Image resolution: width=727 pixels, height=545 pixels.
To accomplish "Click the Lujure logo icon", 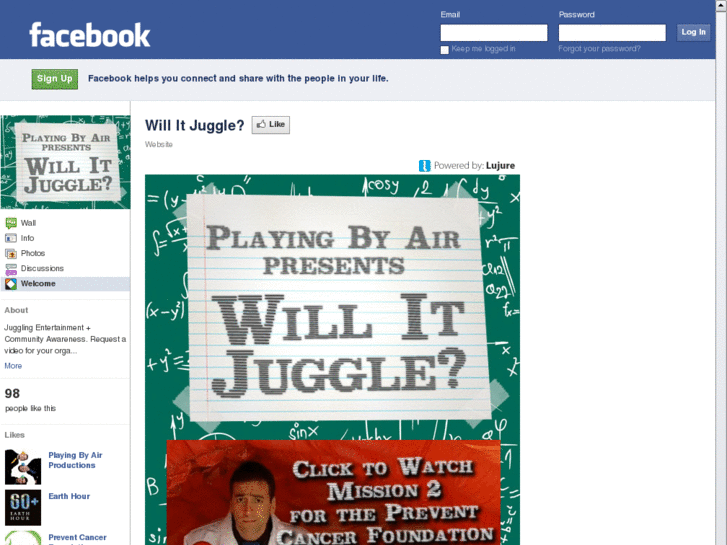I will (x=424, y=166).
